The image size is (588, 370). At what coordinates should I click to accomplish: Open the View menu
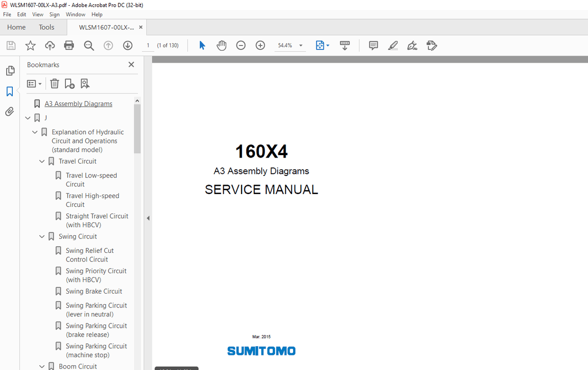(x=37, y=14)
